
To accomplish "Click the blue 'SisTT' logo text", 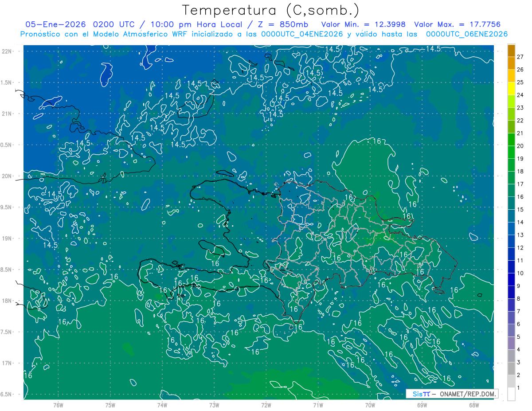I will [421, 394].
